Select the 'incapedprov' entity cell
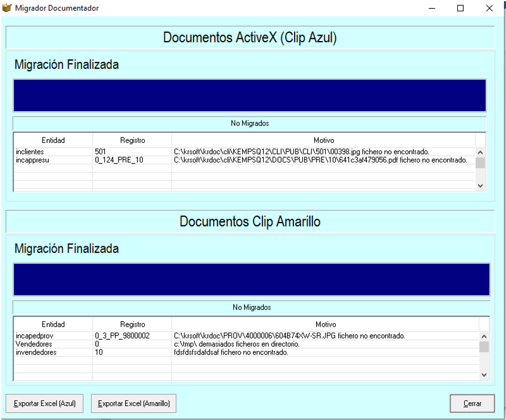 [x=53, y=336]
